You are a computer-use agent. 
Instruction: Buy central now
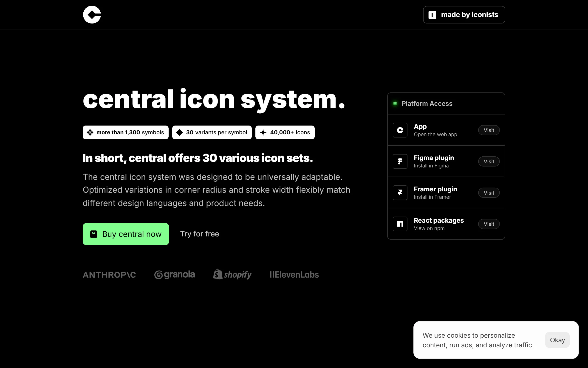[x=126, y=234]
